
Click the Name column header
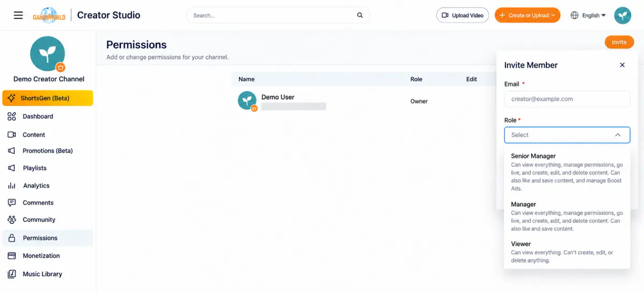click(246, 79)
